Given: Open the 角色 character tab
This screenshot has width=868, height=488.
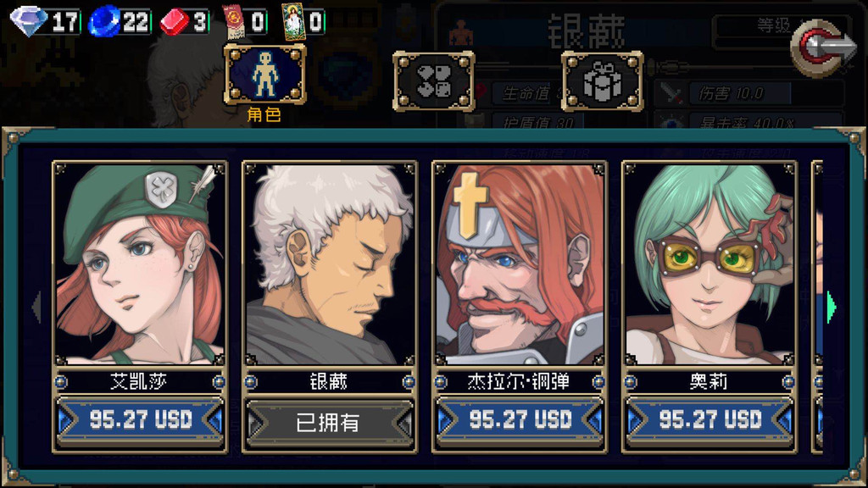Looking at the screenshot, I should pos(264,75).
